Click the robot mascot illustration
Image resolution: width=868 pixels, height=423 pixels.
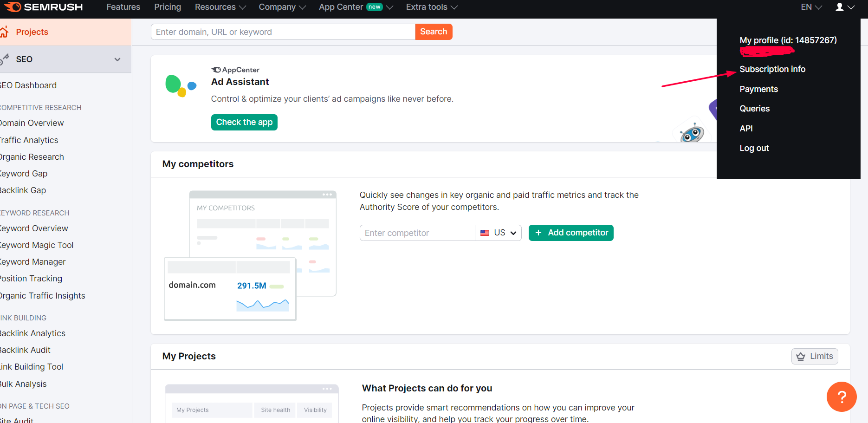pyautogui.click(x=692, y=133)
